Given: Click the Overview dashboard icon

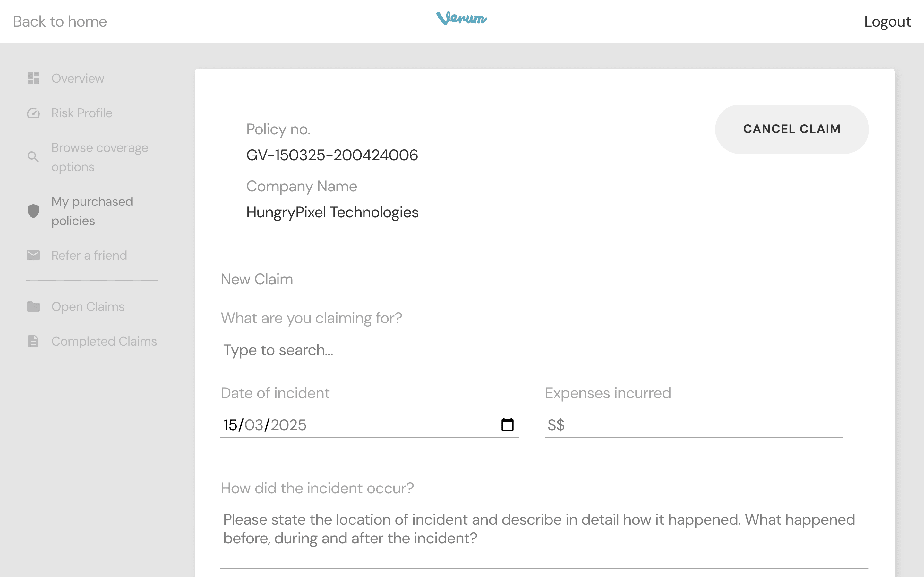Looking at the screenshot, I should [x=33, y=78].
